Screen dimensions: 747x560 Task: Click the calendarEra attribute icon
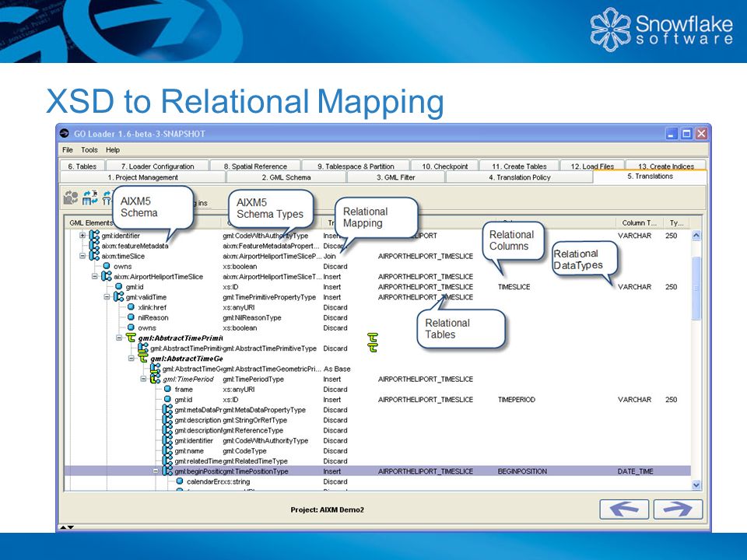[x=180, y=481]
